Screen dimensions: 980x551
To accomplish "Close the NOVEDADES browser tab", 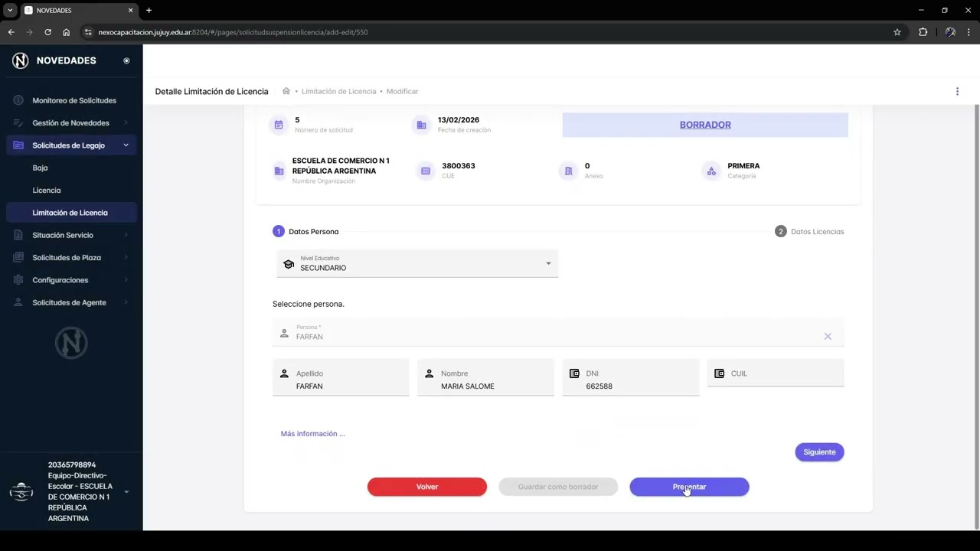I will [130, 10].
